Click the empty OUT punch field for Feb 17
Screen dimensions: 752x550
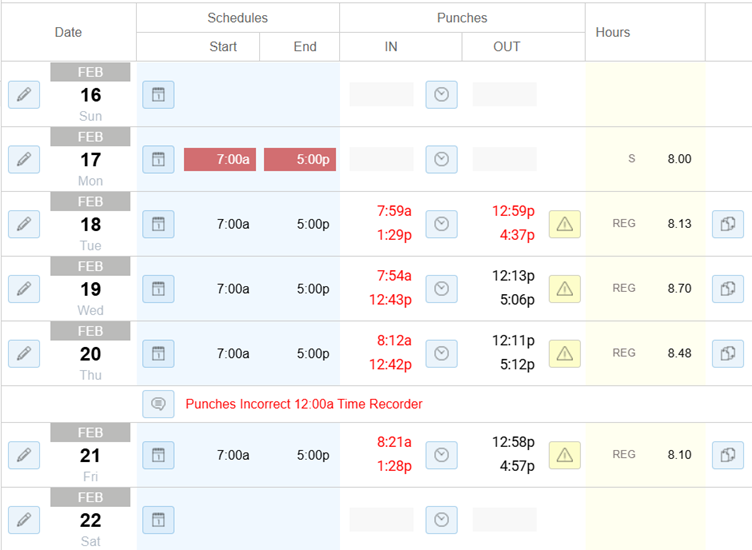505,159
